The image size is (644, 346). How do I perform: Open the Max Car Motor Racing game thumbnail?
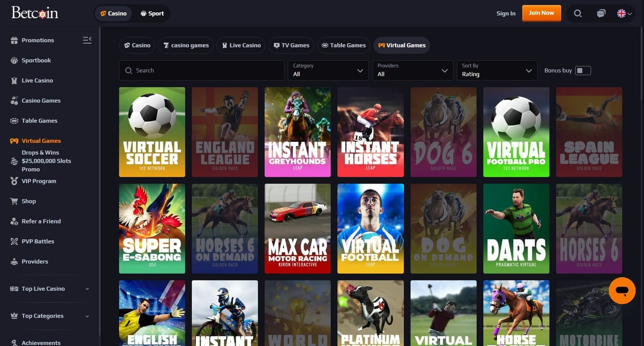pos(297,229)
